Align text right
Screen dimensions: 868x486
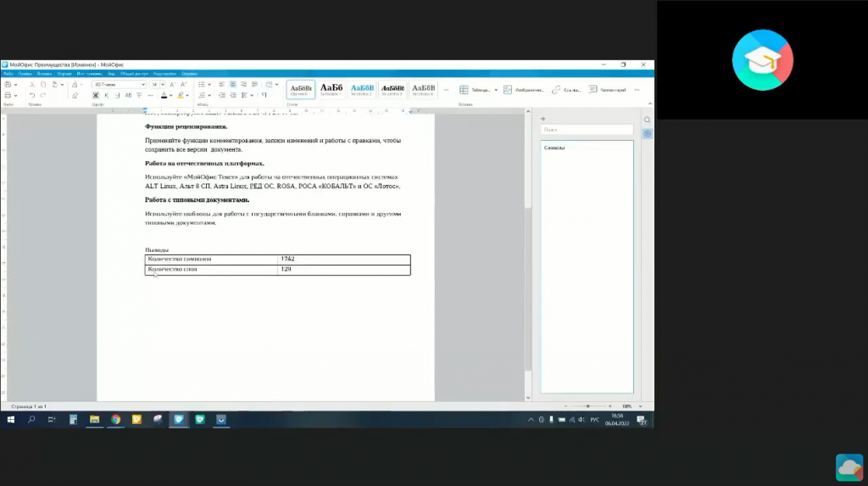243,84
